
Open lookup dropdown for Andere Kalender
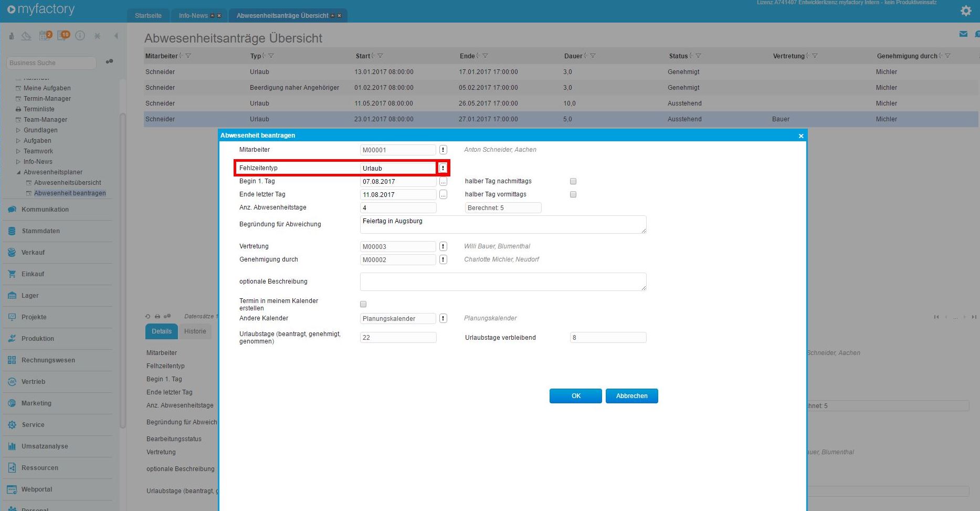pyautogui.click(x=443, y=318)
